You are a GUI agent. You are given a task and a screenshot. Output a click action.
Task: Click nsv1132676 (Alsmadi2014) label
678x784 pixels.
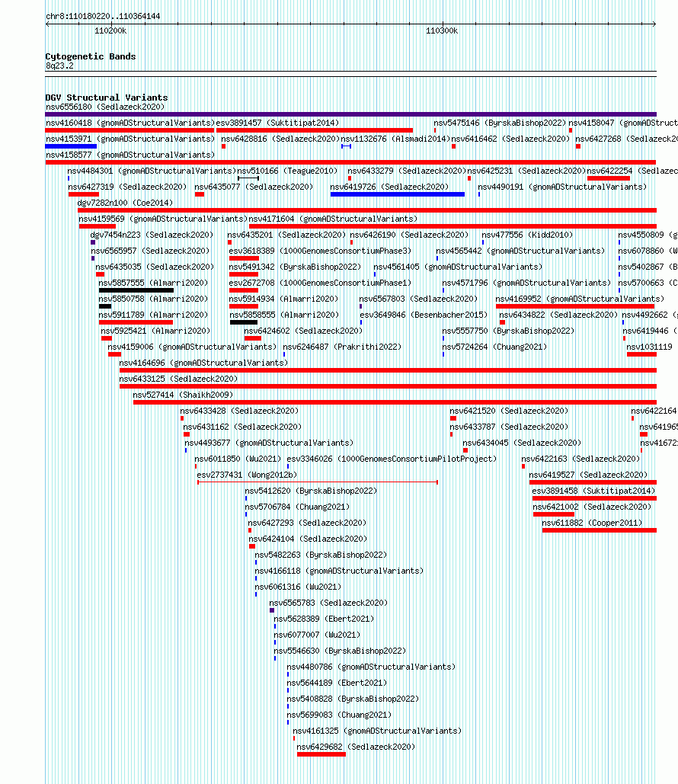point(395,139)
